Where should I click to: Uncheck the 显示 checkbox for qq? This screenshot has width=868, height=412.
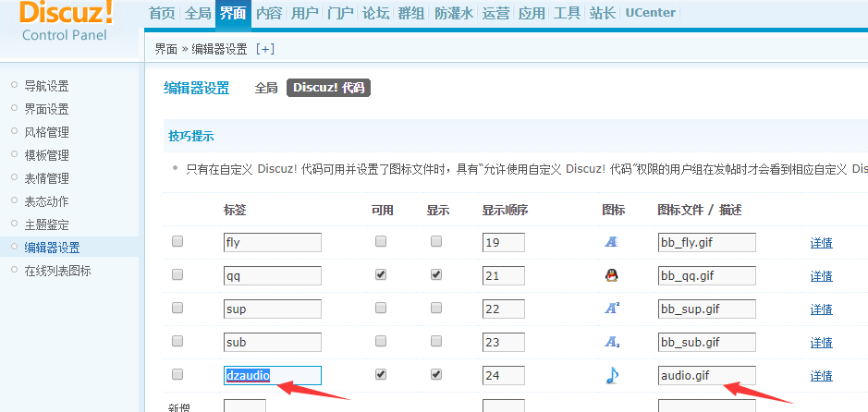(436, 275)
